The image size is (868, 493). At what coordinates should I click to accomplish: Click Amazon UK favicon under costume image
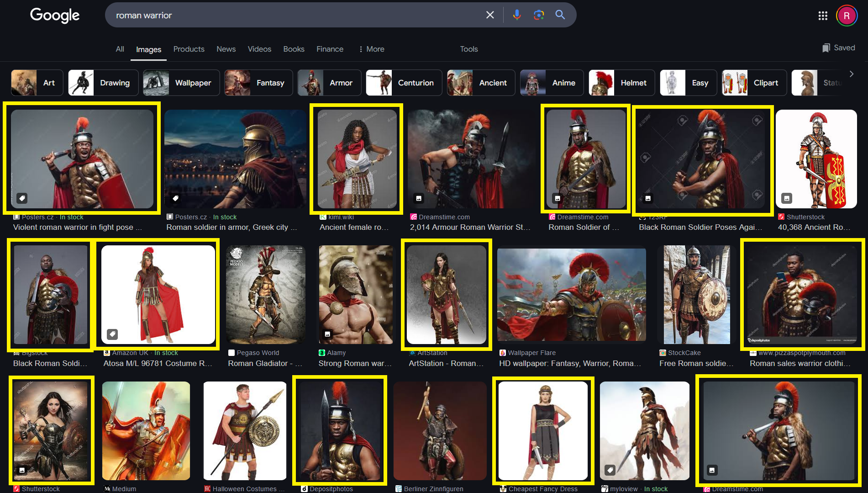pos(107,353)
